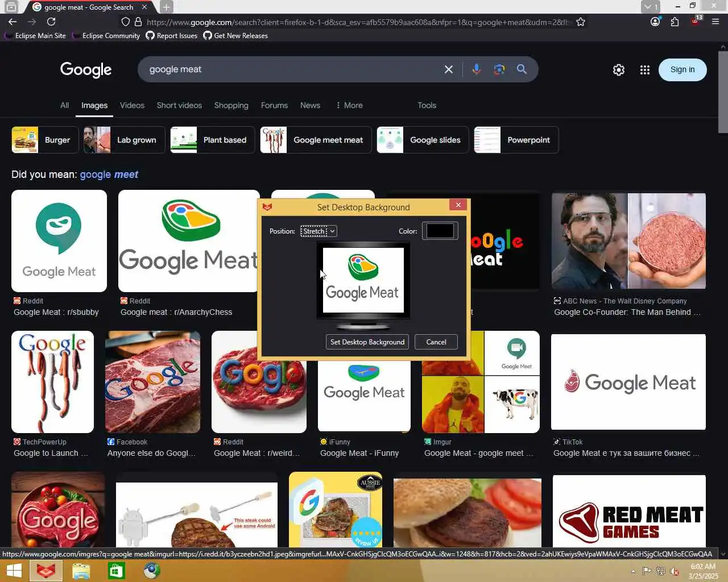
Task: Open the News tab
Action: click(x=310, y=105)
